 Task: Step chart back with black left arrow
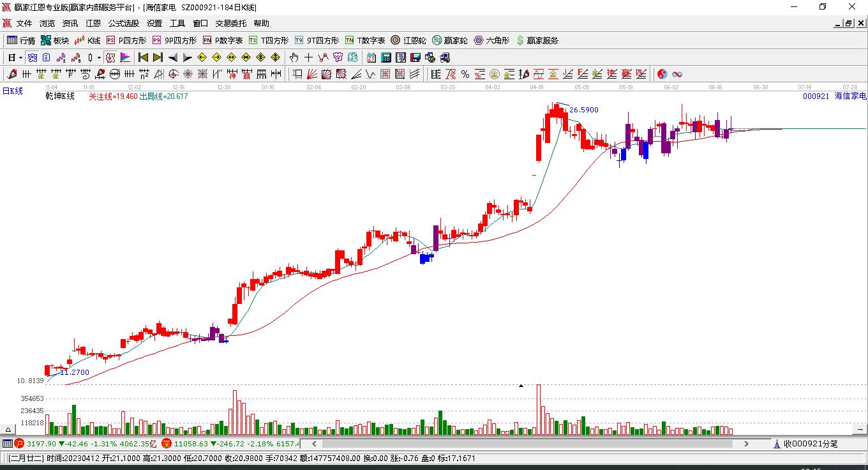click(x=173, y=57)
